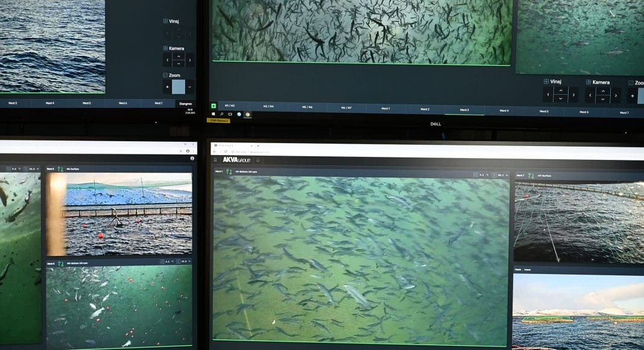
Task: Click swap camera icon in Merd 1 panel header
Action: pos(229,172)
